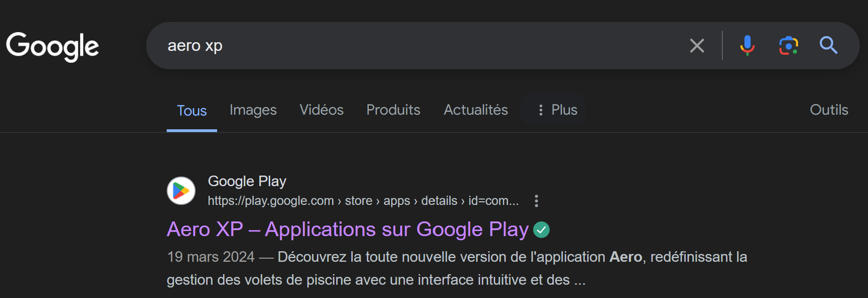Click the Google Play site name
This screenshot has height=298, width=868.
(247, 181)
